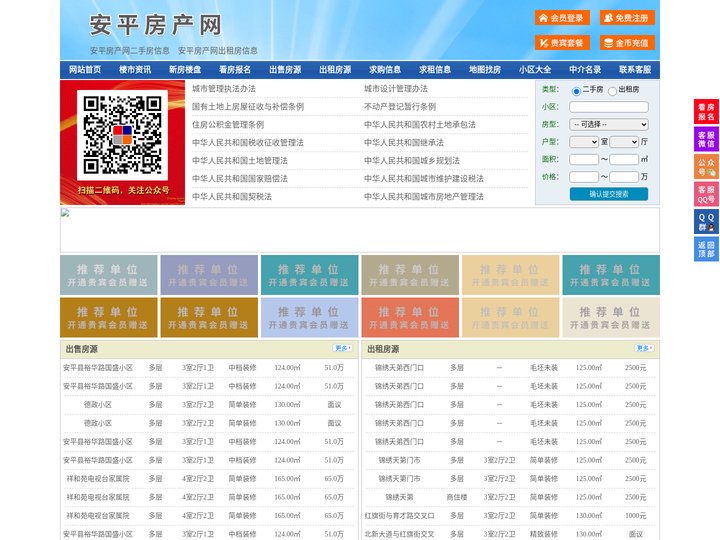Open 求购信息 in the navigation bar
Screen dimensions: 720x540
click(385, 70)
